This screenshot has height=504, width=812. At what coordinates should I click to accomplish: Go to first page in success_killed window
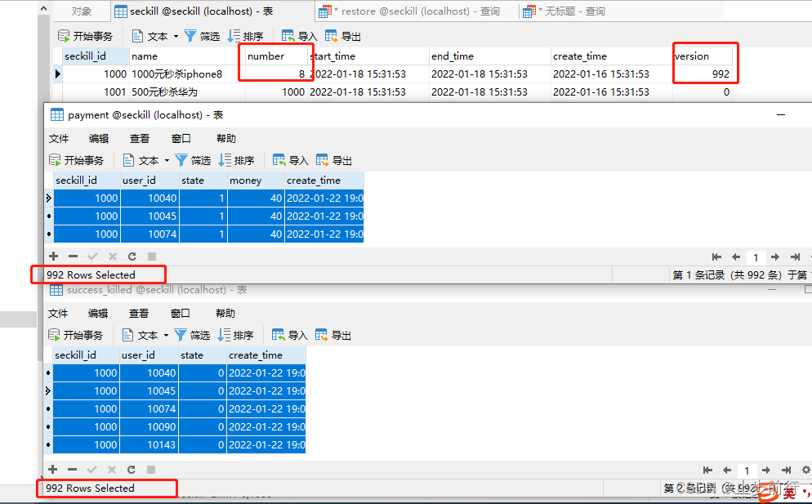(707, 471)
